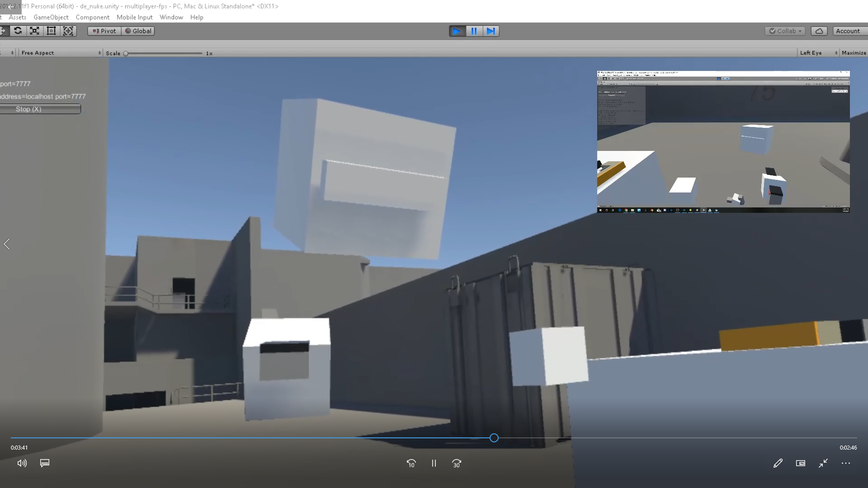868x488 pixels.
Task: Open the Free Aspect dropdown
Action: point(61,53)
